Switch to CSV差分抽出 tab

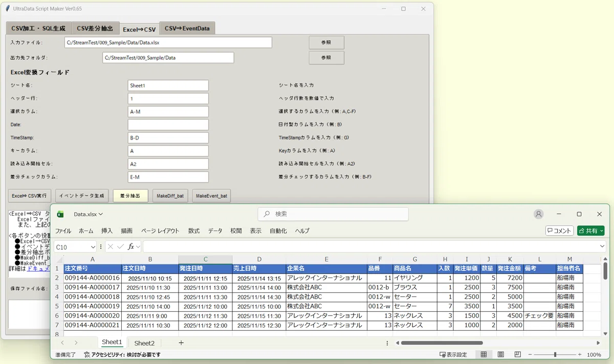(95, 29)
